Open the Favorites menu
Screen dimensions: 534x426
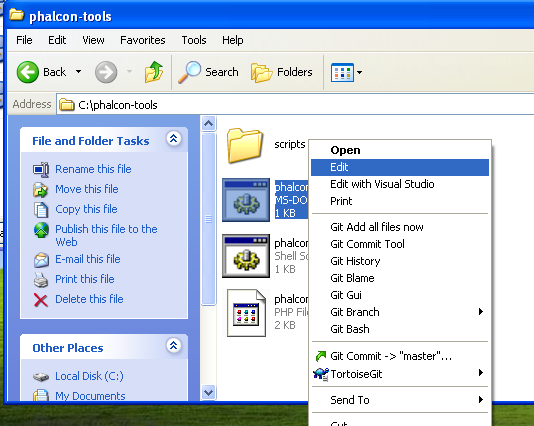143,40
